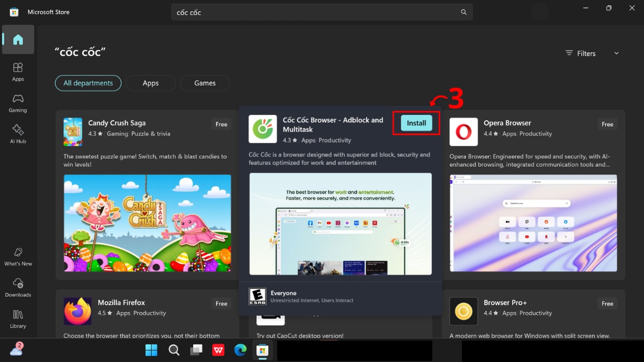
Task: Click Free button for Opera Browser
Action: point(607,124)
